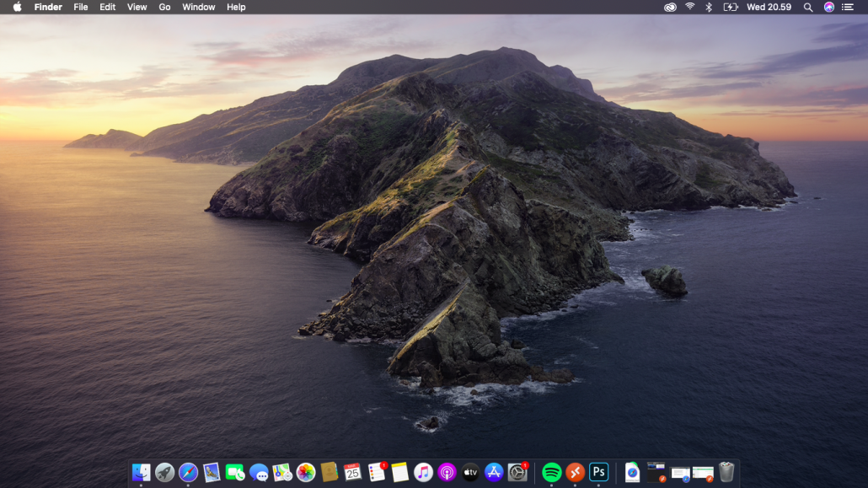Image resolution: width=868 pixels, height=488 pixels.
Task: Open the Music app in dock
Action: pos(423,472)
